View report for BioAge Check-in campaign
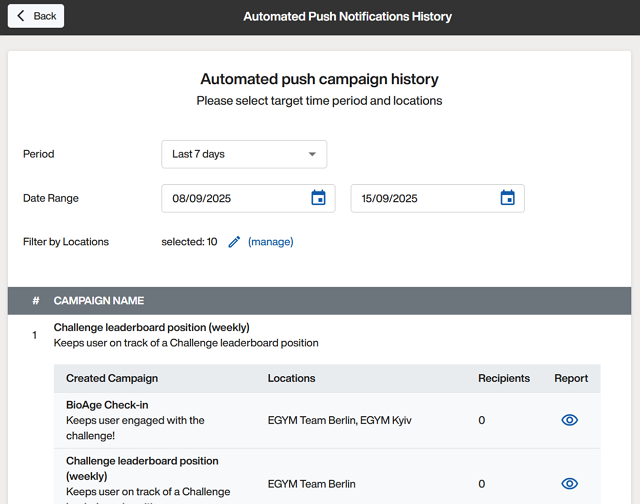Image resolution: width=640 pixels, height=504 pixels. pyautogui.click(x=569, y=420)
